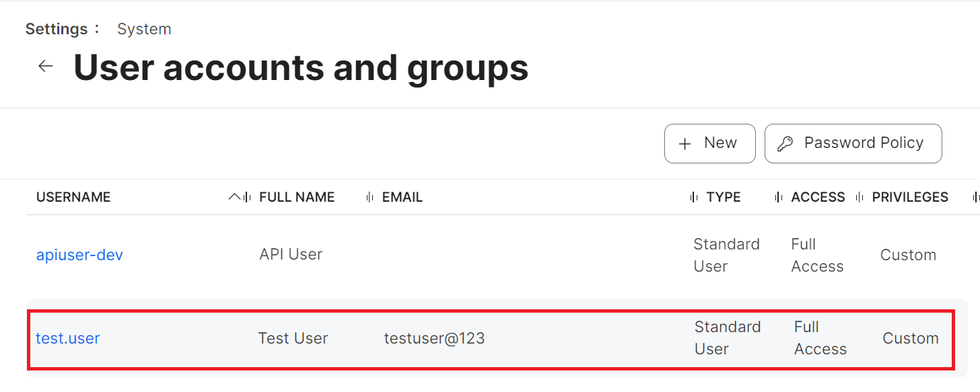
Task: Sort by the PRIVILEGES column header
Action: [910, 197]
